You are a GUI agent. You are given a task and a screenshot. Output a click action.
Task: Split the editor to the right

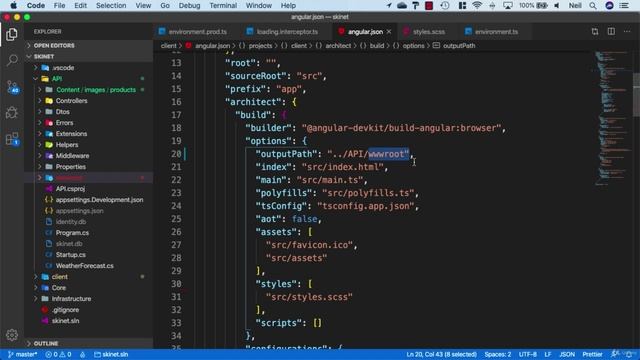click(x=611, y=31)
